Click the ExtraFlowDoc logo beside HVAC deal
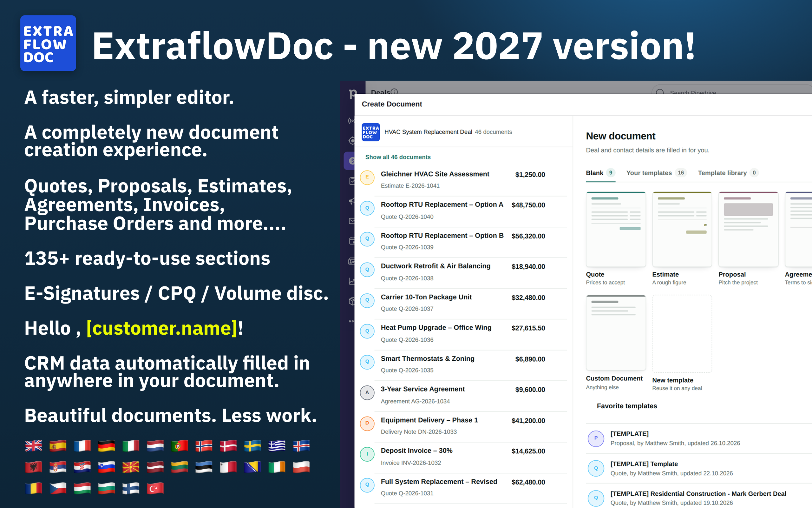 (370, 132)
